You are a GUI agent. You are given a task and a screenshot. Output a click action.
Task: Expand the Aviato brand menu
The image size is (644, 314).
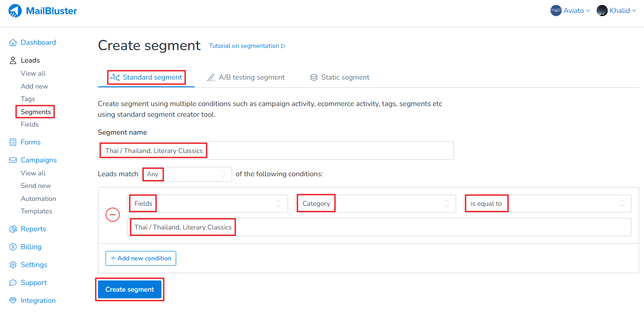(570, 11)
